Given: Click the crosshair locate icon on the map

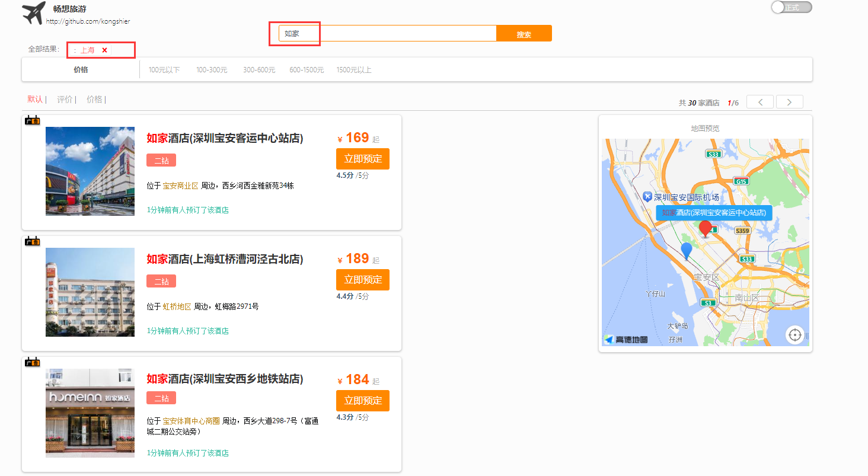Looking at the screenshot, I should (796, 334).
